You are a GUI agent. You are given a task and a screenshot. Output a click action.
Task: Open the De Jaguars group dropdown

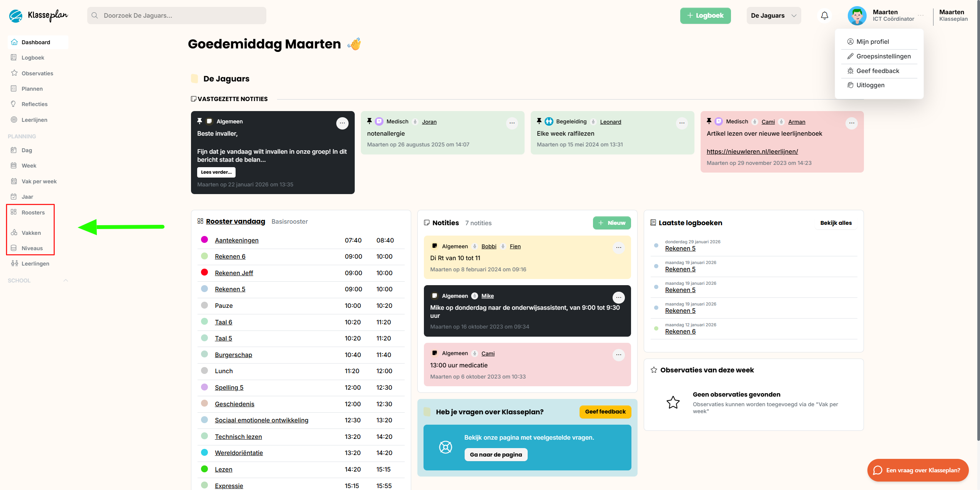(773, 16)
